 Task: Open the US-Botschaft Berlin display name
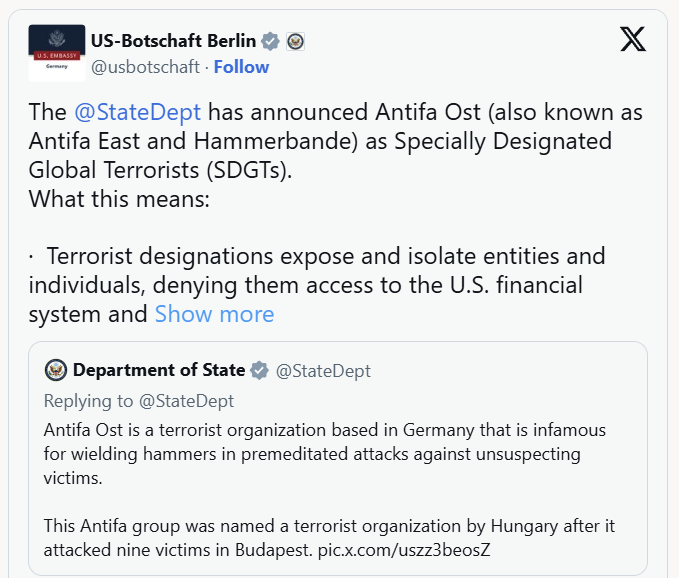(174, 41)
